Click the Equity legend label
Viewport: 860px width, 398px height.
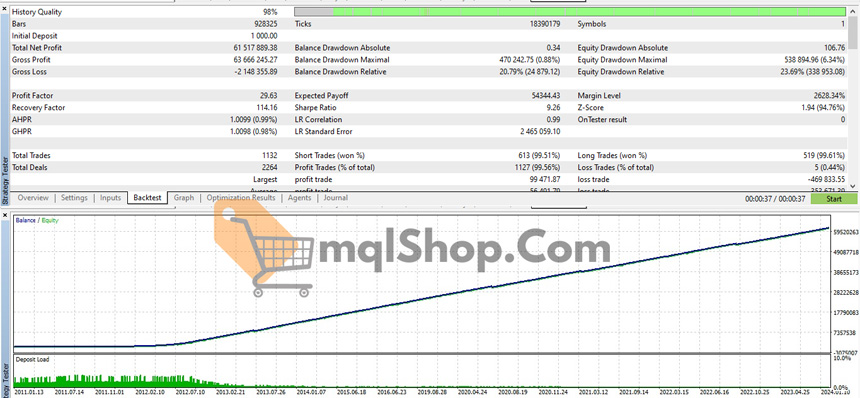point(50,220)
